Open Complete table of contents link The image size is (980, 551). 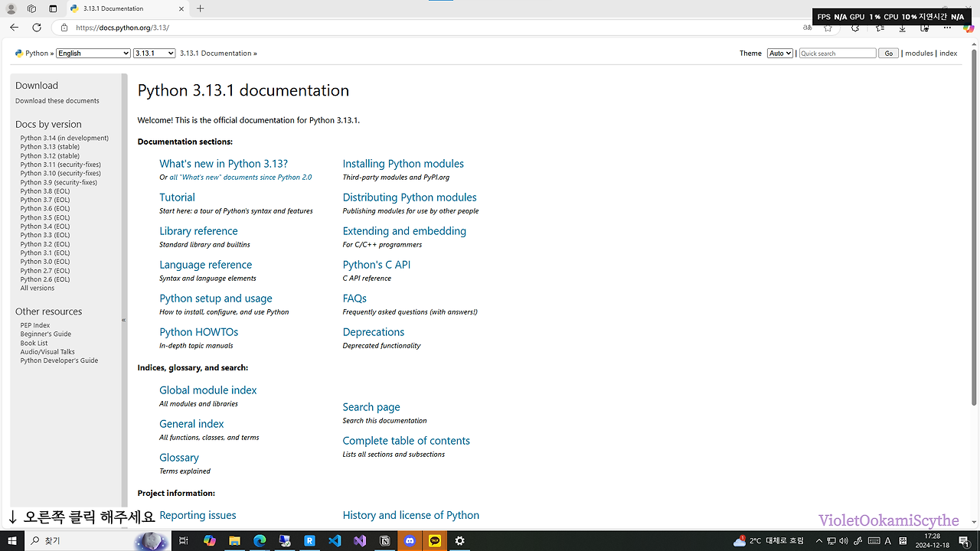click(x=407, y=441)
